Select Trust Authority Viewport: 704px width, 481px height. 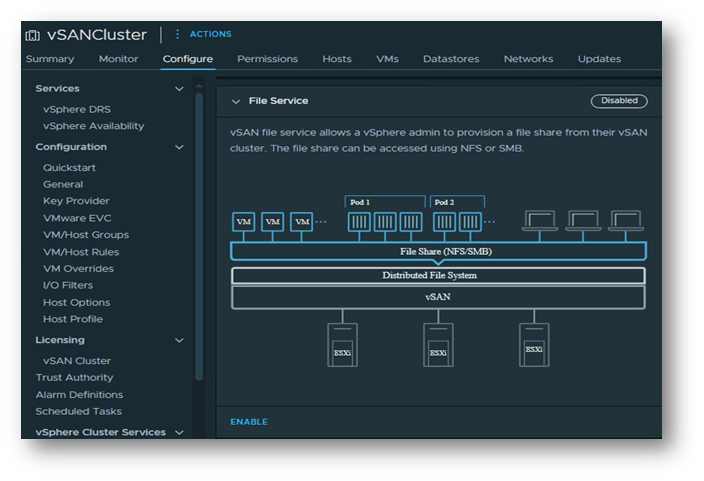tap(75, 378)
